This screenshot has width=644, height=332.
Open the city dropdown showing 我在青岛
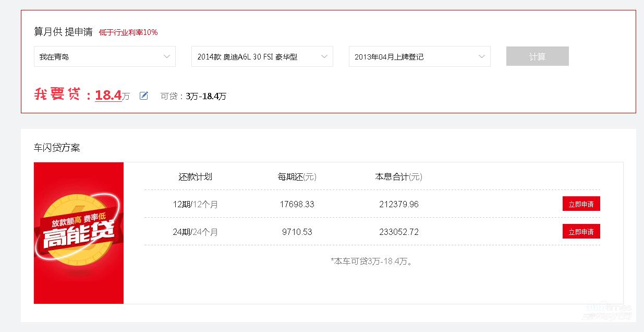(105, 56)
